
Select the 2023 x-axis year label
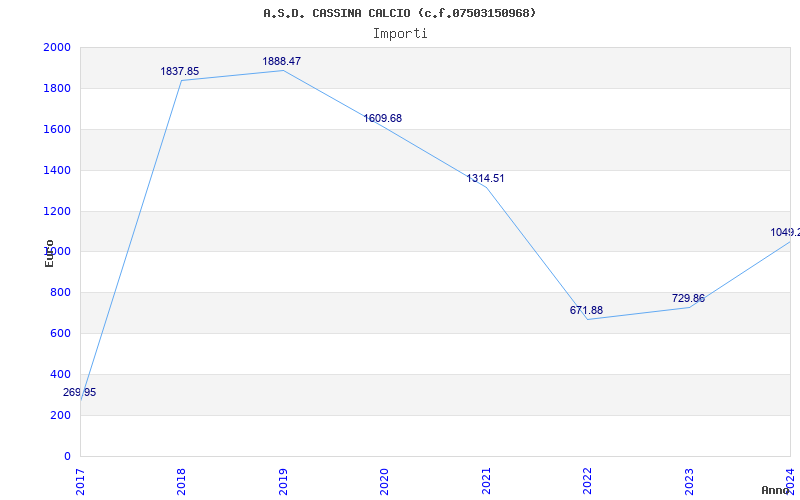689,481
